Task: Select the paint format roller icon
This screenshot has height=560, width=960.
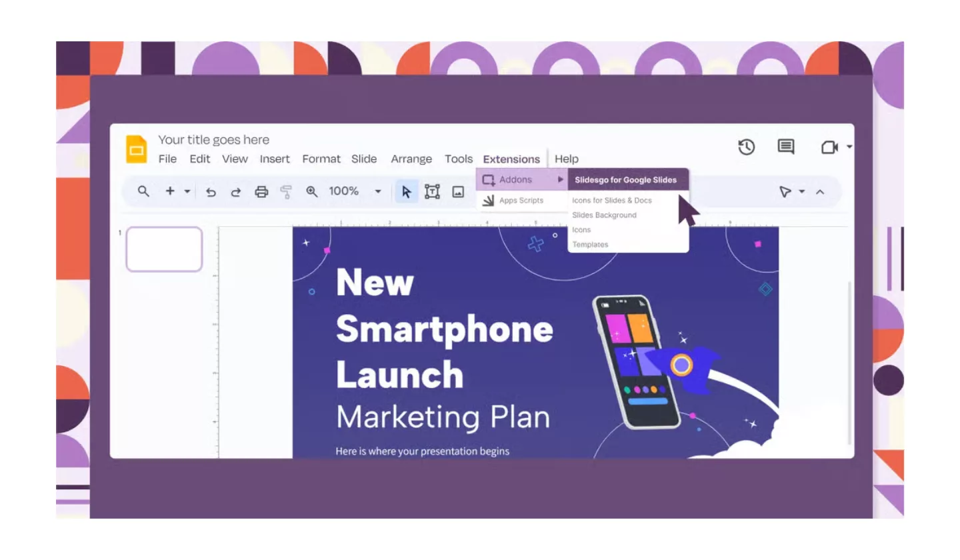Action: 286,192
